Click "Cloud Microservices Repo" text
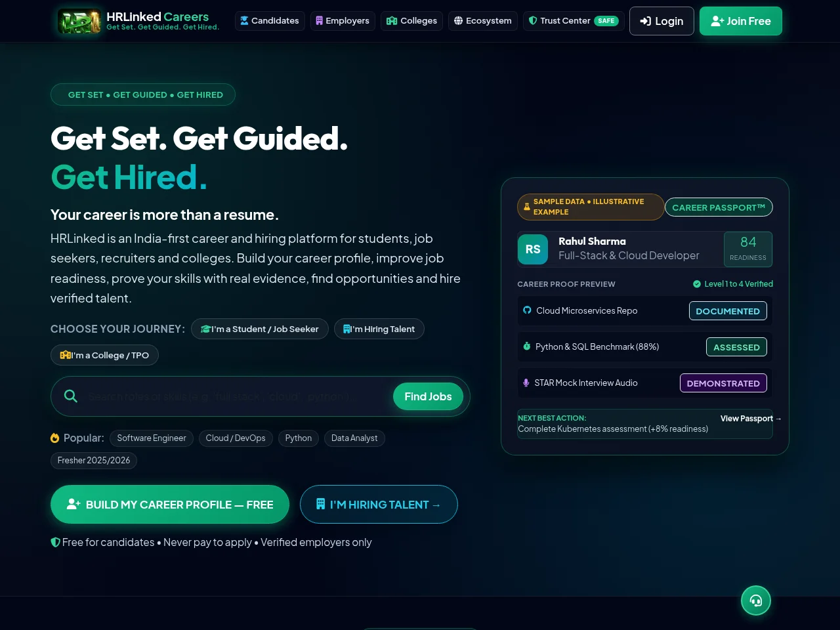The image size is (840, 630). (587, 310)
